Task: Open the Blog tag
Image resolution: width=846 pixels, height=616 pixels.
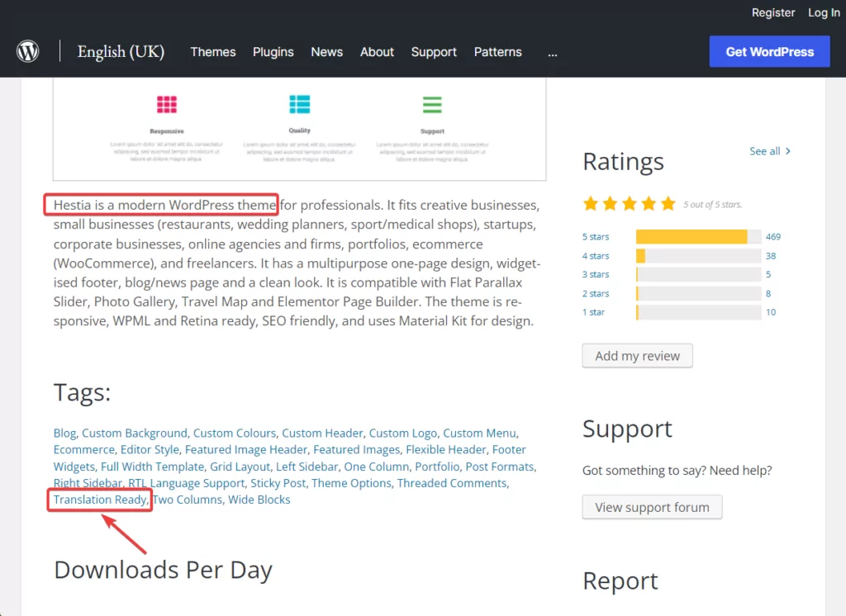Action: tap(64, 434)
